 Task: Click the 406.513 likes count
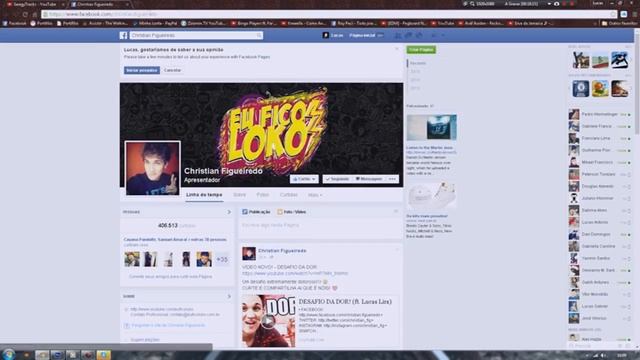click(x=168, y=225)
